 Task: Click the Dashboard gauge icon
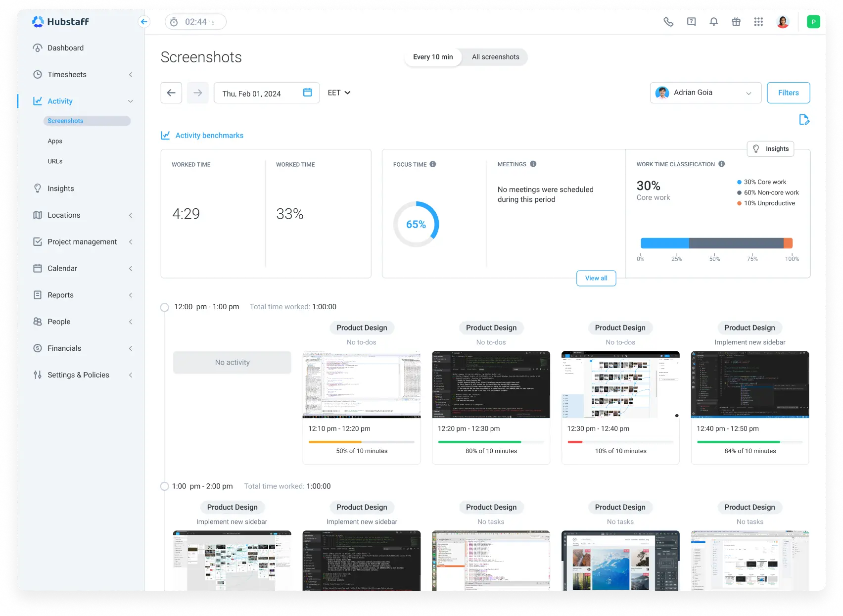click(38, 48)
